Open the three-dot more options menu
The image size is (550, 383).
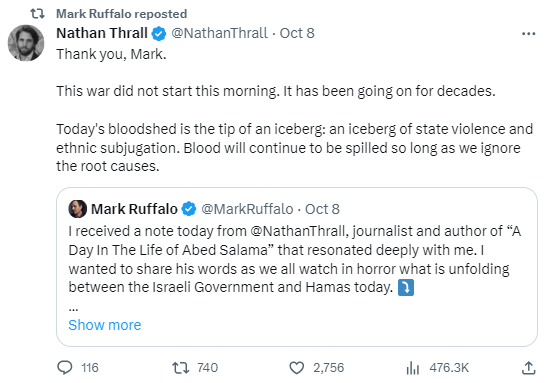pos(529,34)
